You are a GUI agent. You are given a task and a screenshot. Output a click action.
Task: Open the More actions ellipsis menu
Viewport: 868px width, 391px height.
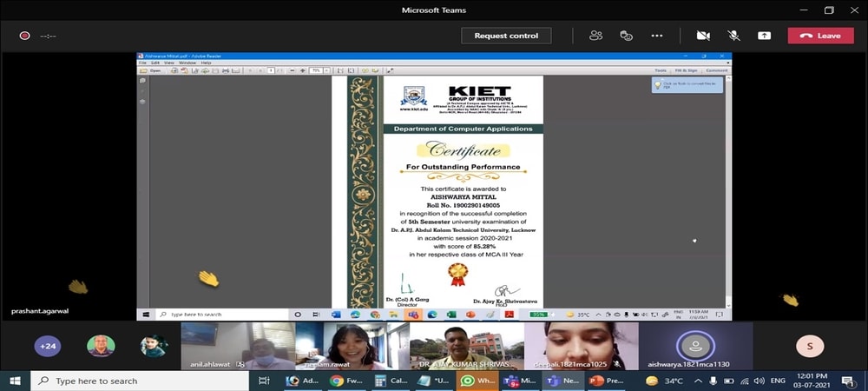(x=657, y=36)
